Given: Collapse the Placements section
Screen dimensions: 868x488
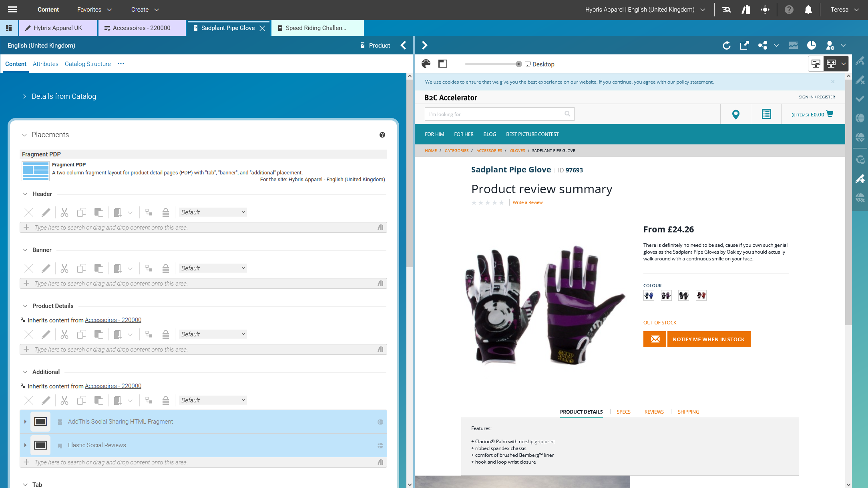Looking at the screenshot, I should pos(24,134).
